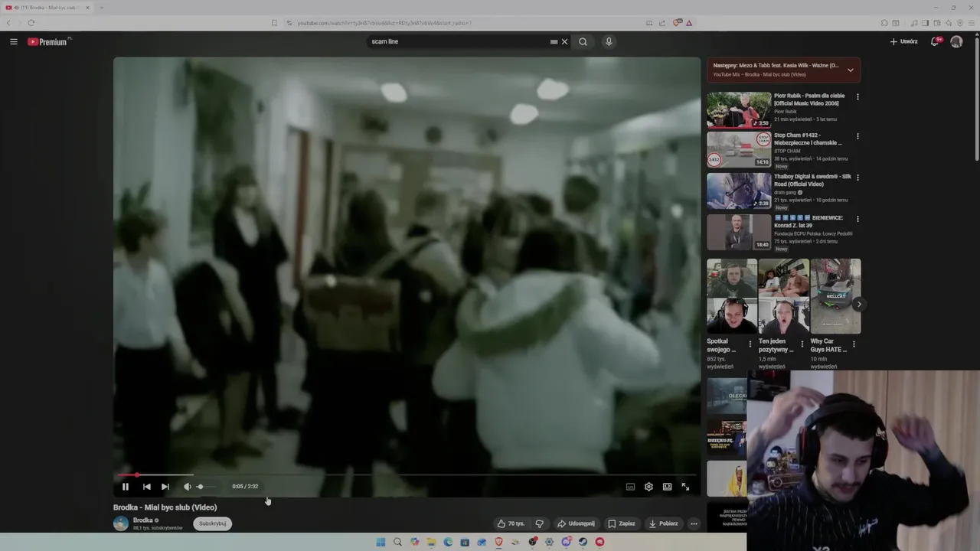Go to the previous video
The image size is (980, 551).
point(146,487)
